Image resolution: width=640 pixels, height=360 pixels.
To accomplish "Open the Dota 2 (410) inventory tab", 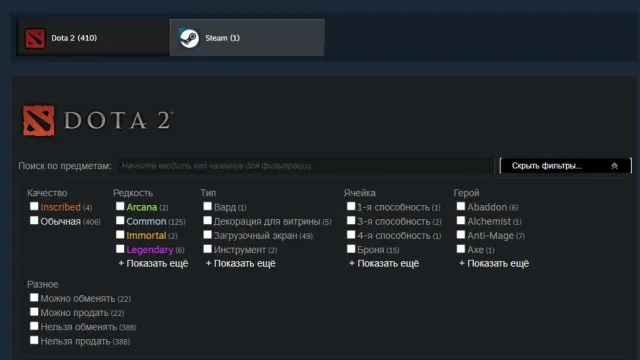I will (93, 38).
